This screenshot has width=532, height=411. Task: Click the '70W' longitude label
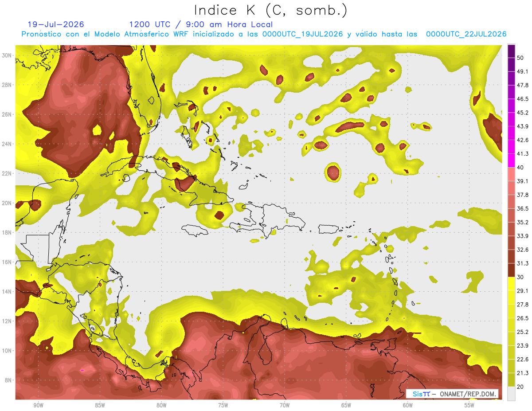[x=285, y=405]
